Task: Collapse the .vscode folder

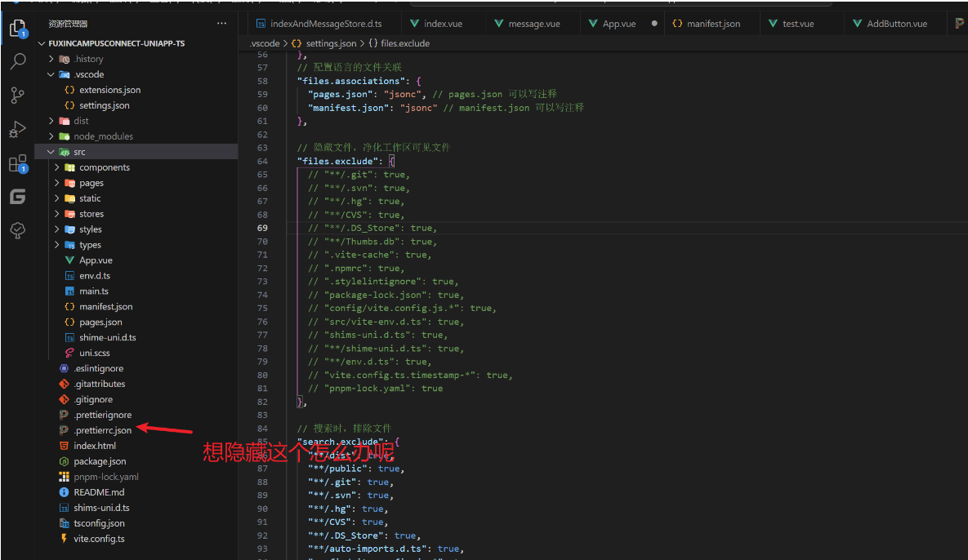Action: (51, 74)
